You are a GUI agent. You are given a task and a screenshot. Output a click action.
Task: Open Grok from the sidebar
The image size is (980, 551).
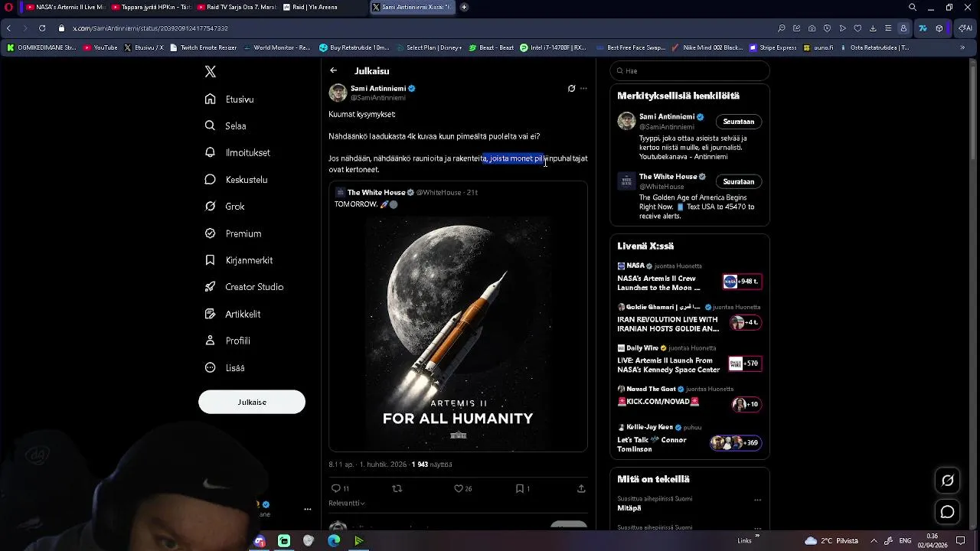coord(225,207)
